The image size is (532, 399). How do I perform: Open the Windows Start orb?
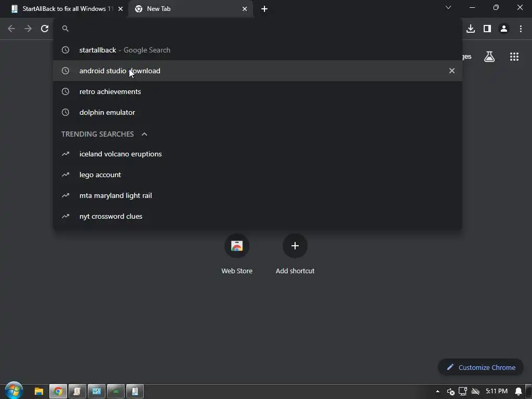pyautogui.click(x=14, y=390)
